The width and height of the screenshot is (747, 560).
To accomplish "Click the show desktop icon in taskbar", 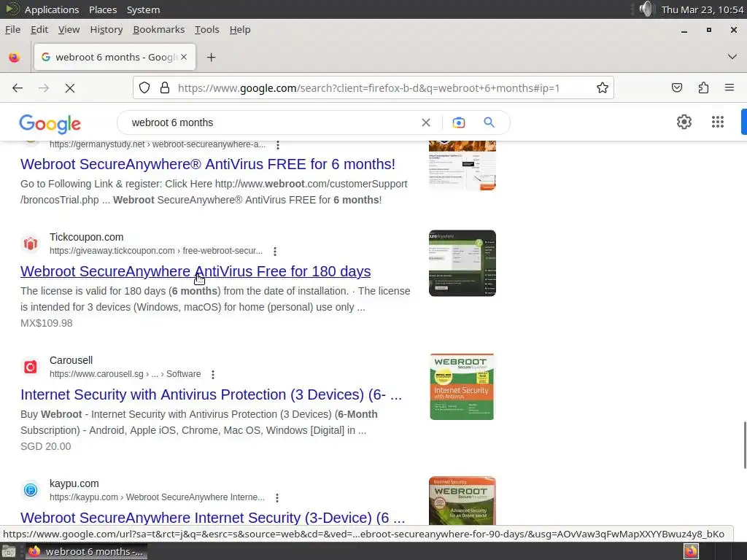I will [9, 551].
